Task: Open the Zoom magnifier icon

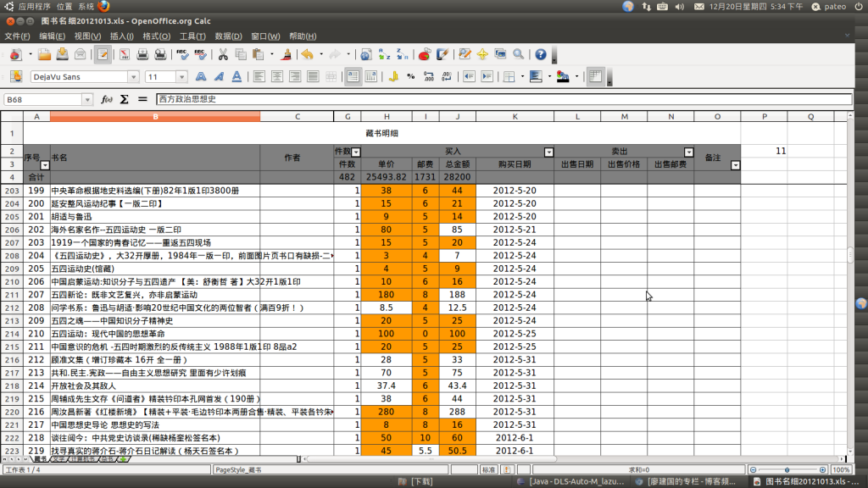Action: tap(518, 54)
